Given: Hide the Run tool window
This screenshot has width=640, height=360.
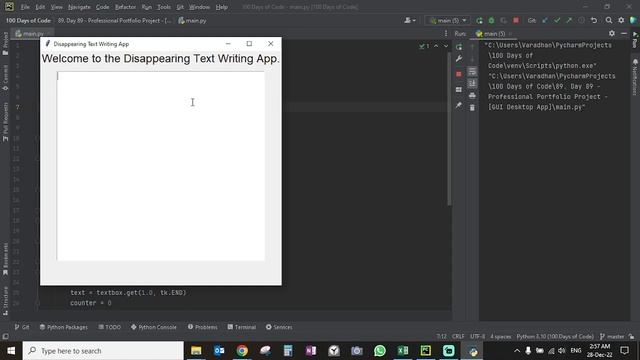Looking at the screenshot, I should coord(624,33).
